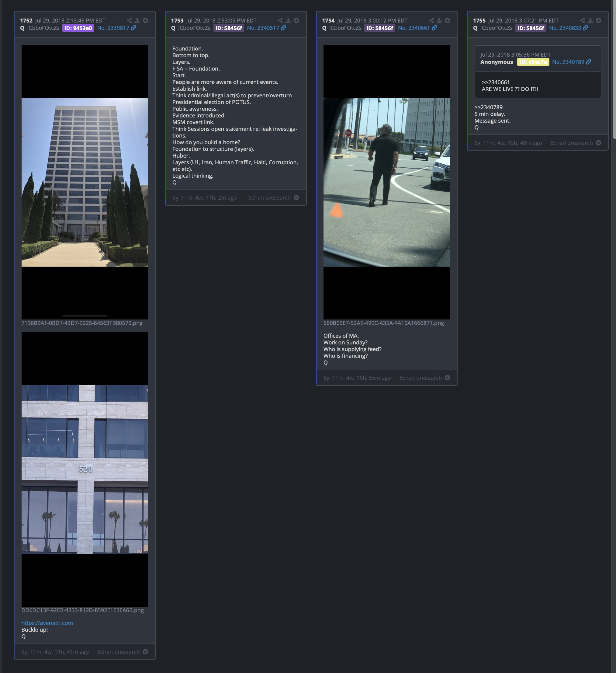Screen dimensions: 616x673
Task: Click X icon in post 1753 footer
Action: click(296, 198)
